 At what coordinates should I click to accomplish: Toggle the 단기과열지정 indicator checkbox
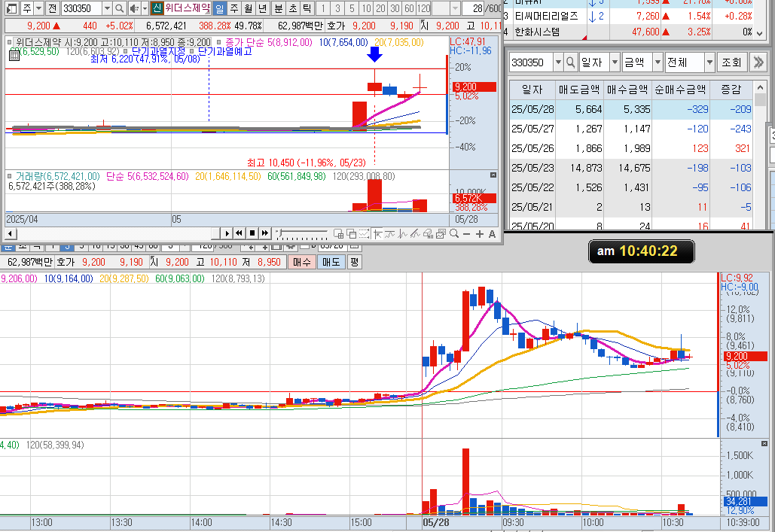126,51
